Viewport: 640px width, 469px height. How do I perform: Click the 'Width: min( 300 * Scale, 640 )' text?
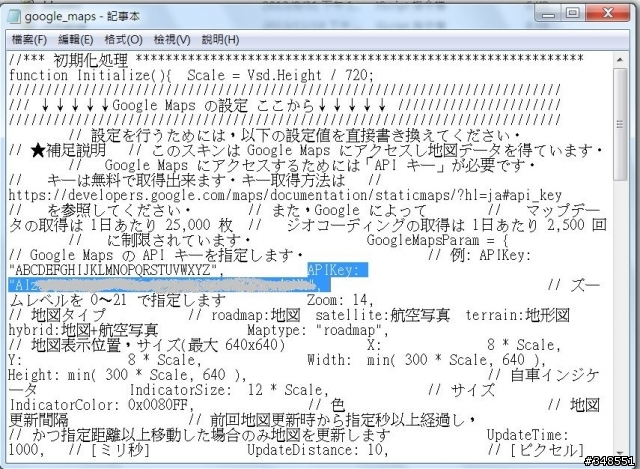pyautogui.click(x=425, y=360)
